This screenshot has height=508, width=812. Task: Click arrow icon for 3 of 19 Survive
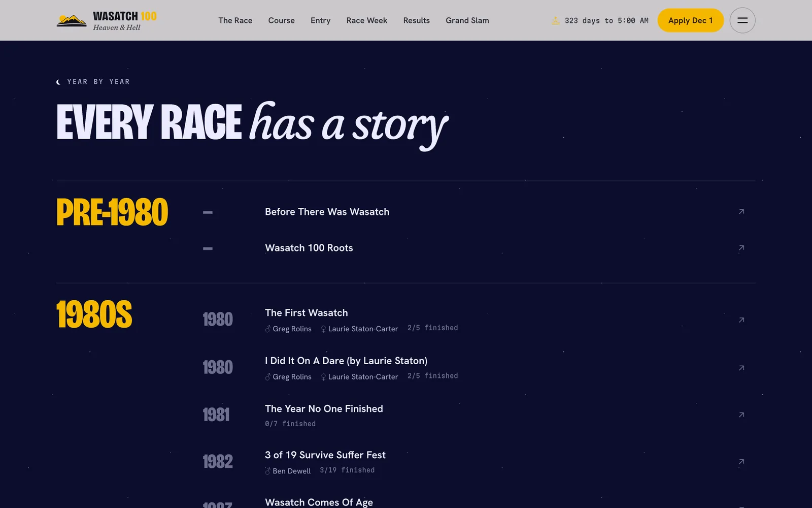point(741,462)
